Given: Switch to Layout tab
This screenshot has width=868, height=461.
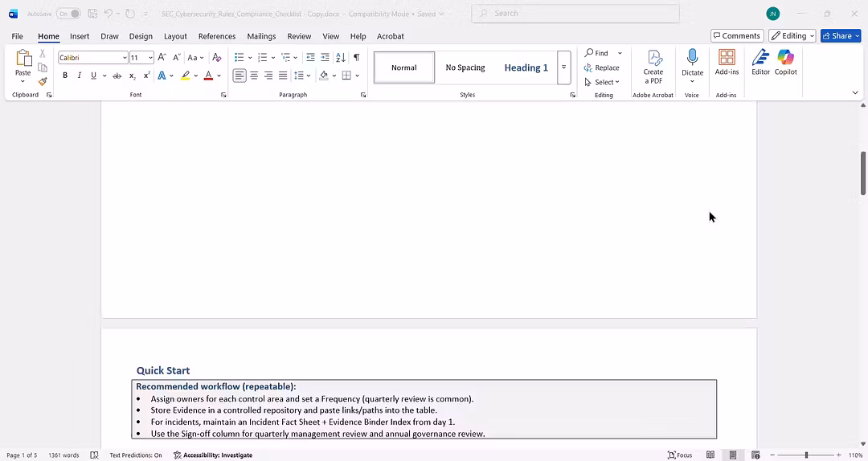Looking at the screenshot, I should [175, 36].
